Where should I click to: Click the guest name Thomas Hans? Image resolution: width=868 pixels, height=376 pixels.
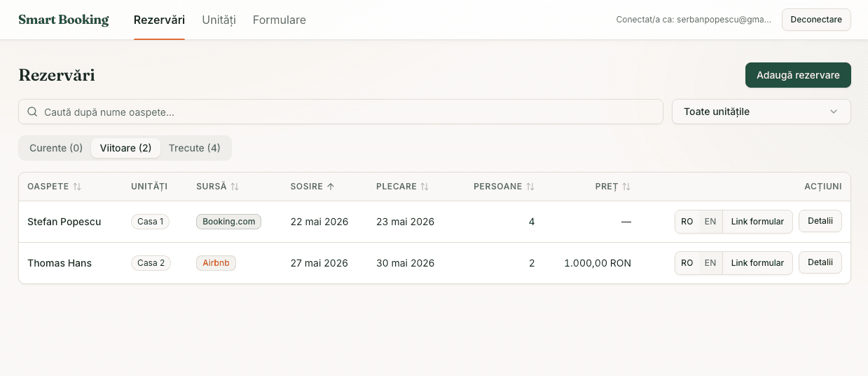point(60,263)
